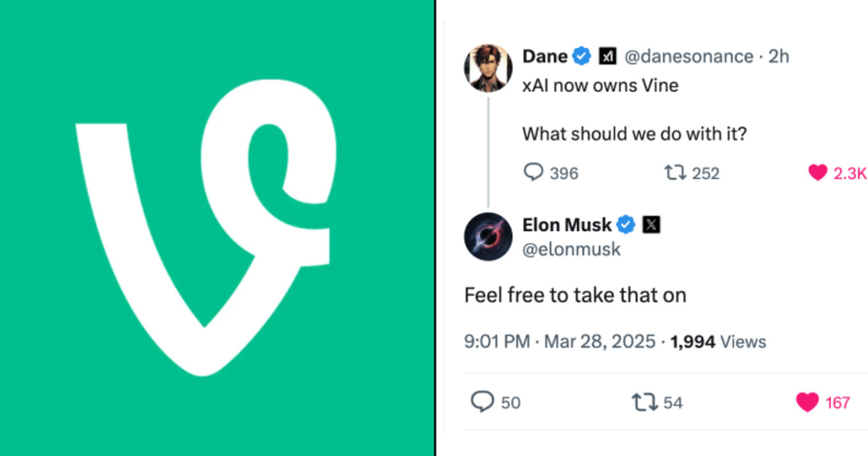Open the @elonmusk handle link

point(571,250)
